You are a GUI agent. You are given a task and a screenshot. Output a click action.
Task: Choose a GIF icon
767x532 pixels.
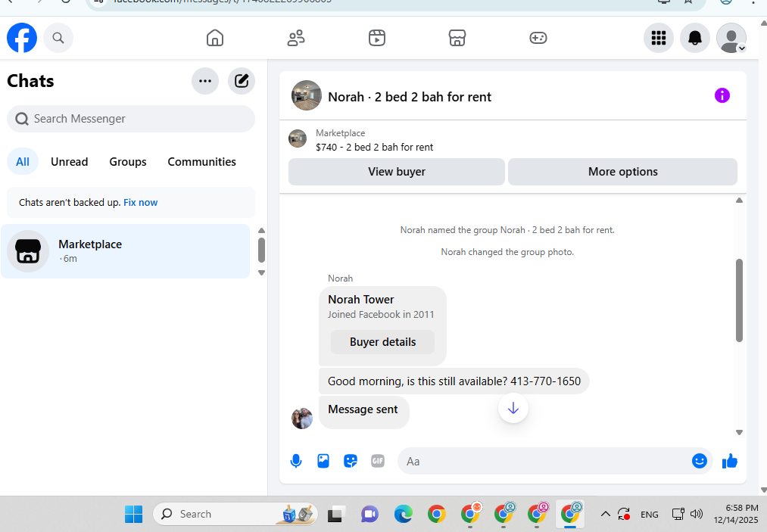(378, 461)
